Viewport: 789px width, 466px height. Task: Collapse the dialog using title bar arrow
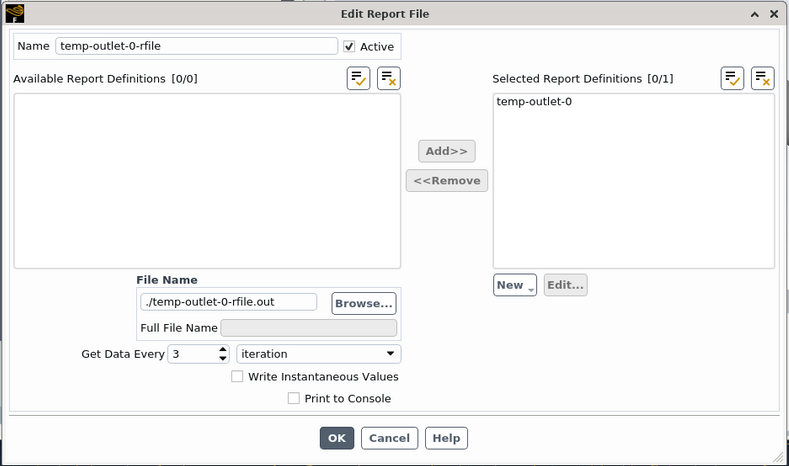[753, 14]
